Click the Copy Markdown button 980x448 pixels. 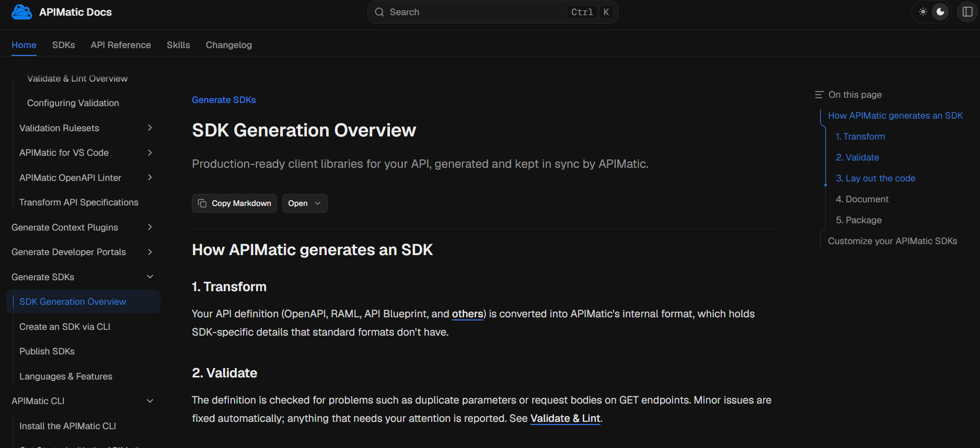[234, 203]
